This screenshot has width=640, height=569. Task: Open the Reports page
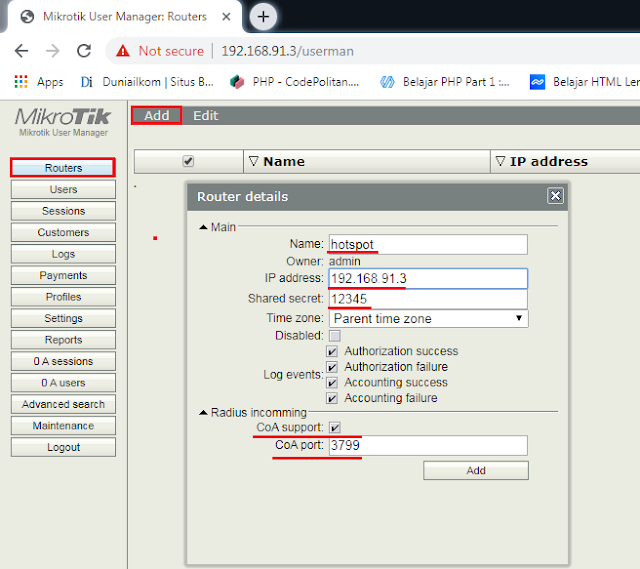click(x=63, y=340)
